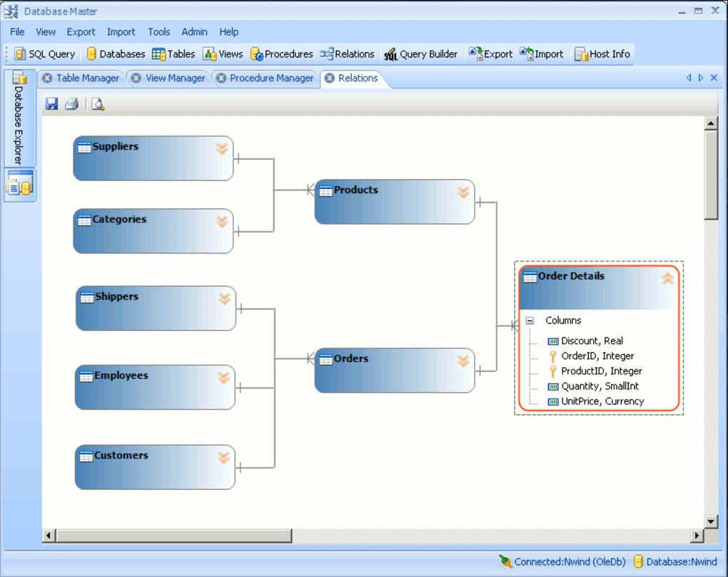Select the Suppliers table title
The height and width of the screenshot is (577, 728).
(x=115, y=147)
